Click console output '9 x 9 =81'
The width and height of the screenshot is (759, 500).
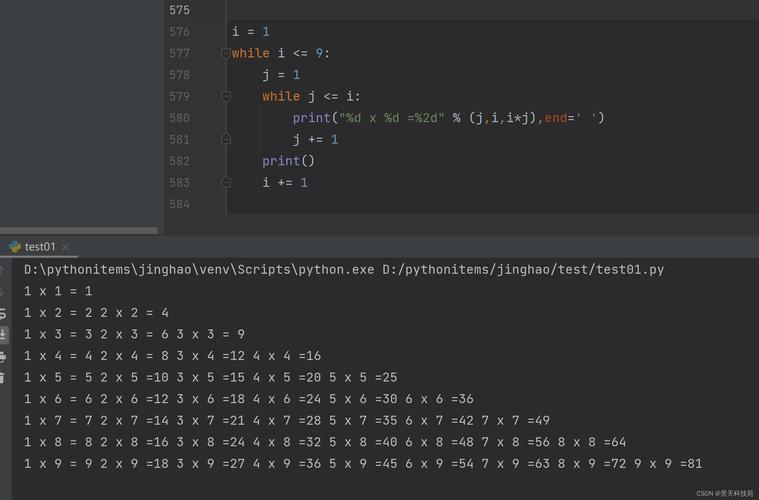coord(668,464)
